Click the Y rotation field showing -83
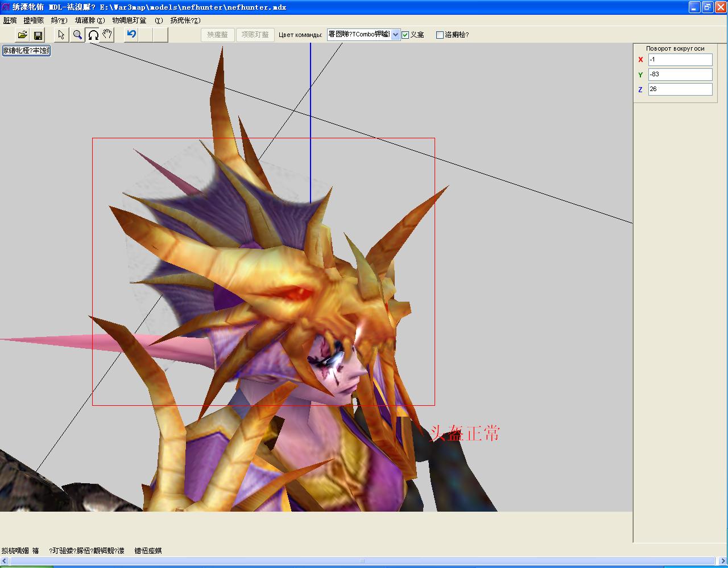Screen dimensions: 728x568 [680, 75]
